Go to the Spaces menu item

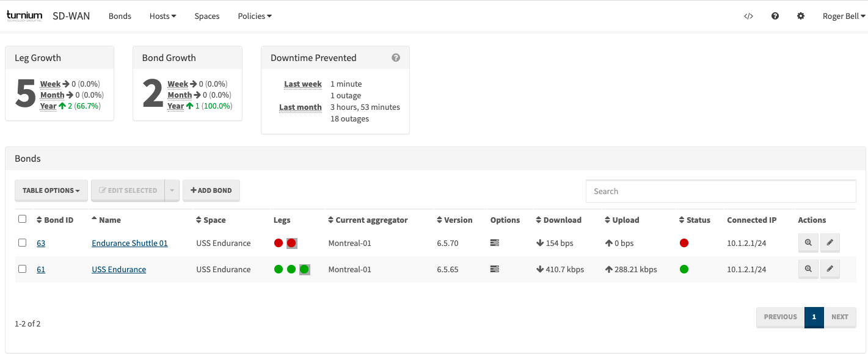pyautogui.click(x=207, y=16)
